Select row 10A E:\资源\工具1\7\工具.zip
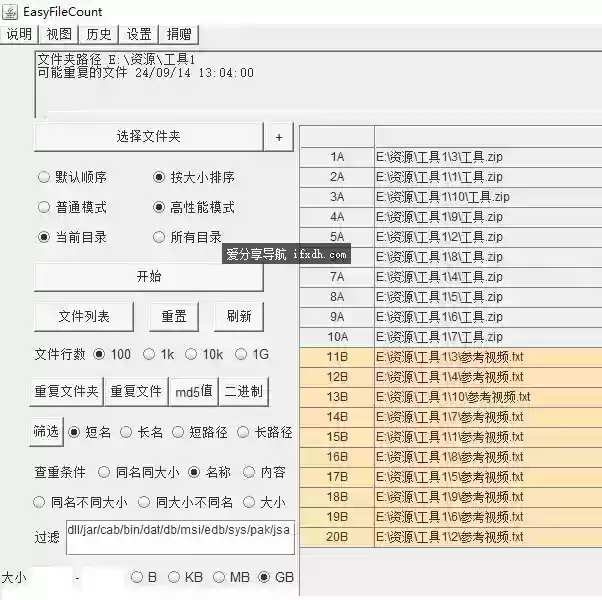 coord(451,337)
